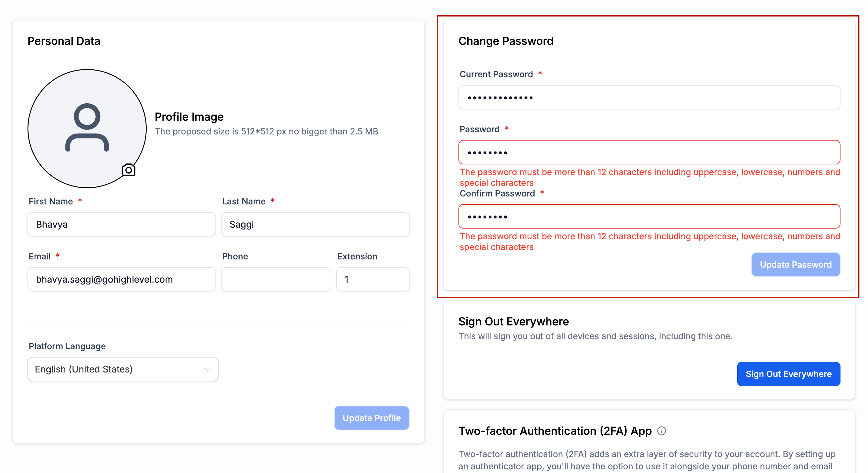Click the Change Password section heading
Image resolution: width=868 pixels, height=473 pixels.
tap(506, 41)
